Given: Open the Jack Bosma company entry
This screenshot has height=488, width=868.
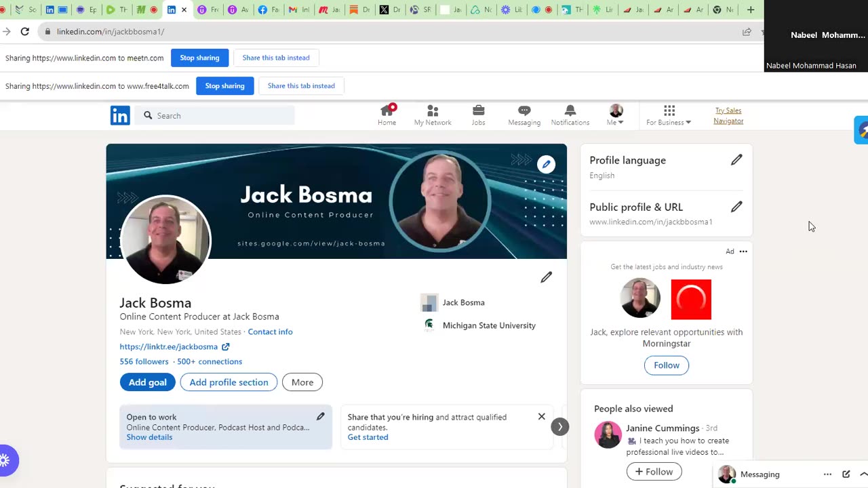Looking at the screenshot, I should pyautogui.click(x=453, y=302).
